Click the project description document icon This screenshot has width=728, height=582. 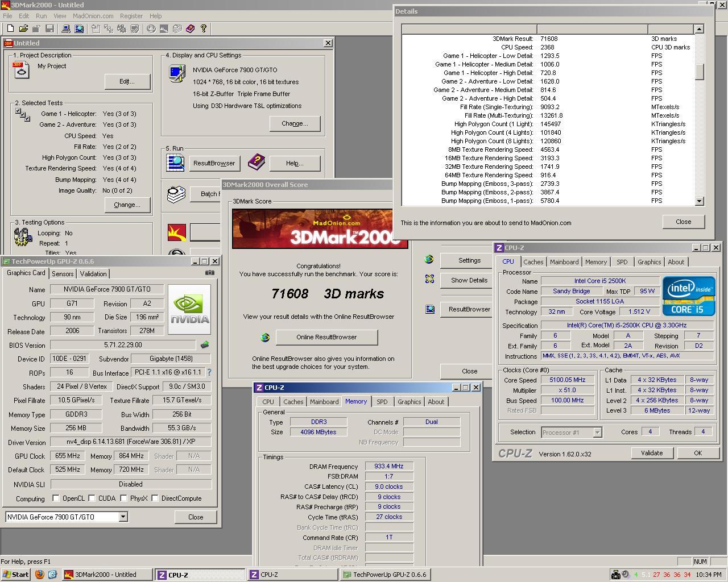tap(21, 70)
